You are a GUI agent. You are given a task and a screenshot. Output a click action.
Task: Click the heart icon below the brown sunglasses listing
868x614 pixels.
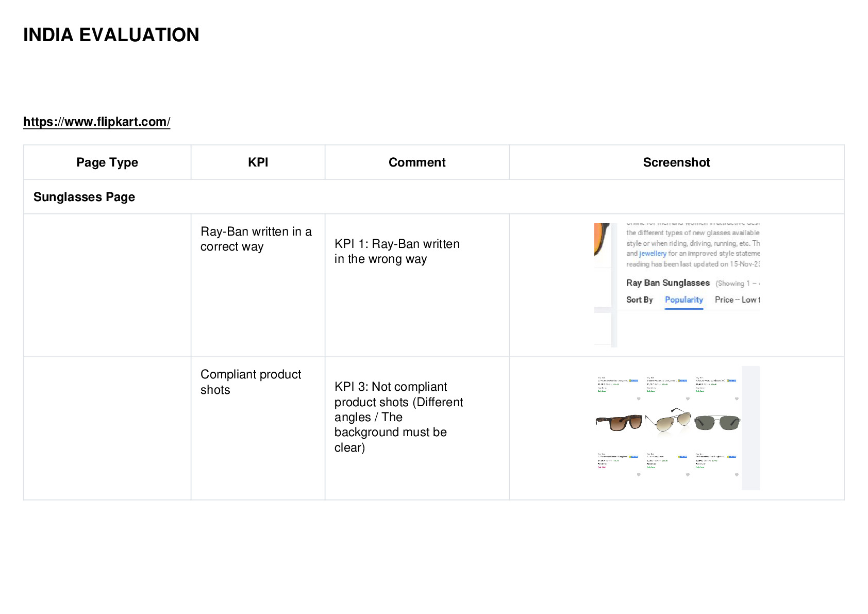(639, 475)
